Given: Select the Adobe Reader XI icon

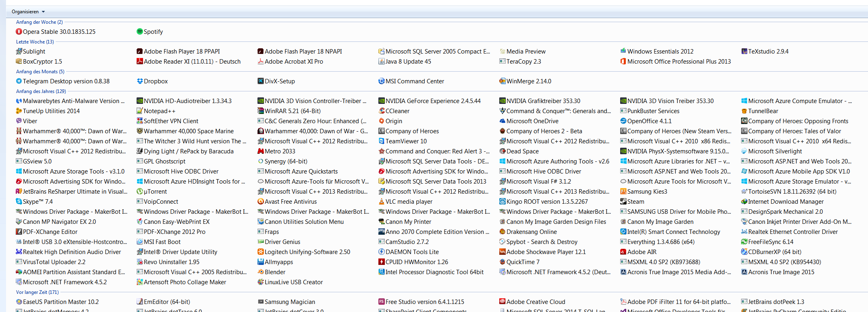Looking at the screenshot, I should [140, 61].
